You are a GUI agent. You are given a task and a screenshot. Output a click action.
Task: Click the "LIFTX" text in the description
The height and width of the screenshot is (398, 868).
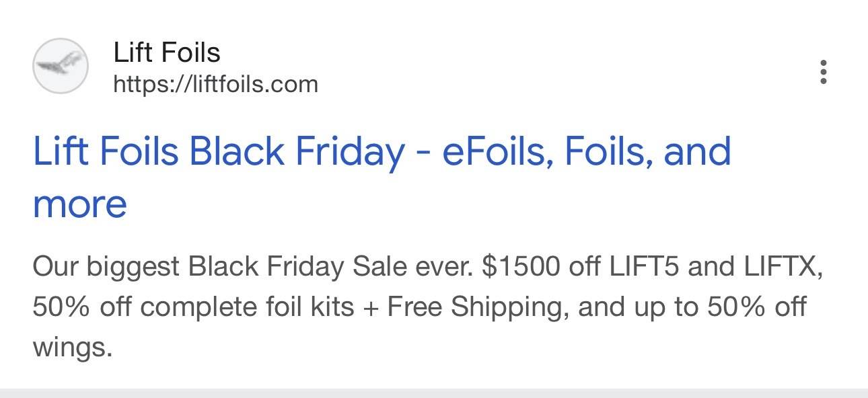coord(782,268)
